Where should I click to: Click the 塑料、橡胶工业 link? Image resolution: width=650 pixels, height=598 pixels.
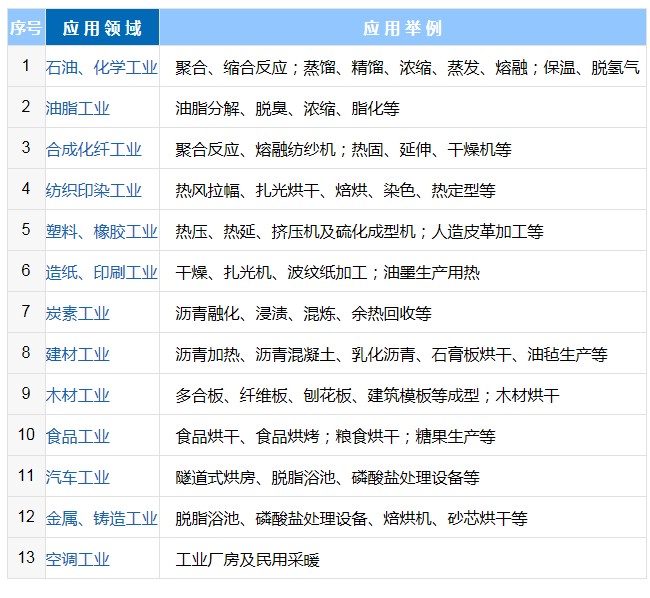101,232
